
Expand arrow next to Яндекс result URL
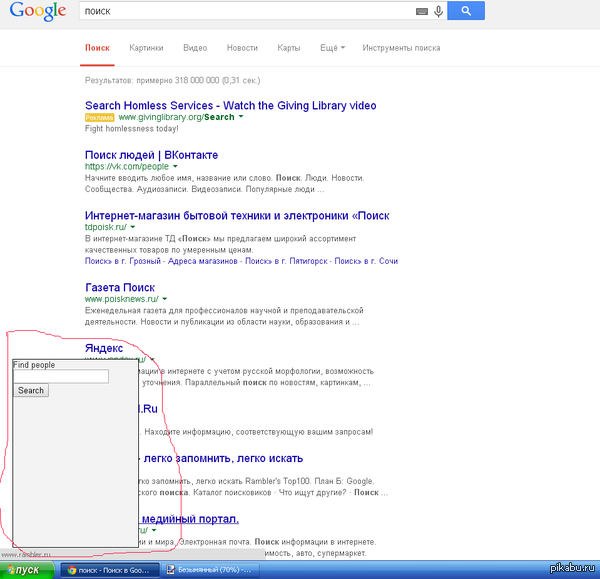152,359
